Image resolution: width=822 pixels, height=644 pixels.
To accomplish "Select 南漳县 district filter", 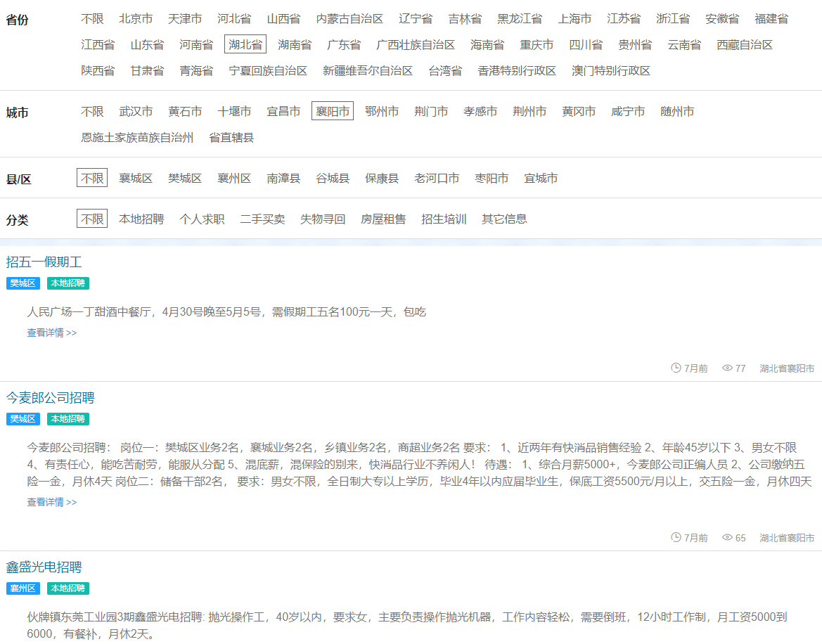I will click(x=283, y=178).
